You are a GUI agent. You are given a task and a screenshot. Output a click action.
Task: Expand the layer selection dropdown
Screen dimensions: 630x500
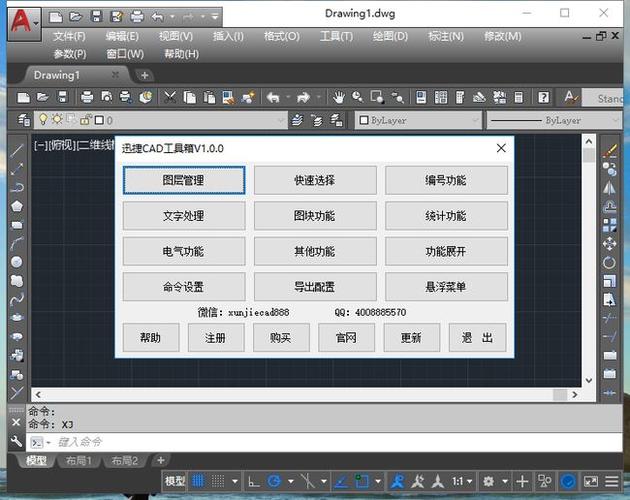click(280, 120)
